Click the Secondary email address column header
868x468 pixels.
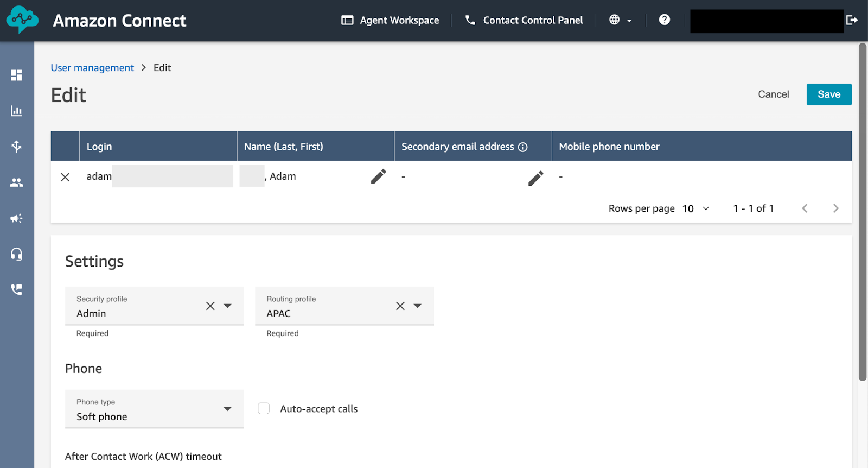(x=473, y=146)
